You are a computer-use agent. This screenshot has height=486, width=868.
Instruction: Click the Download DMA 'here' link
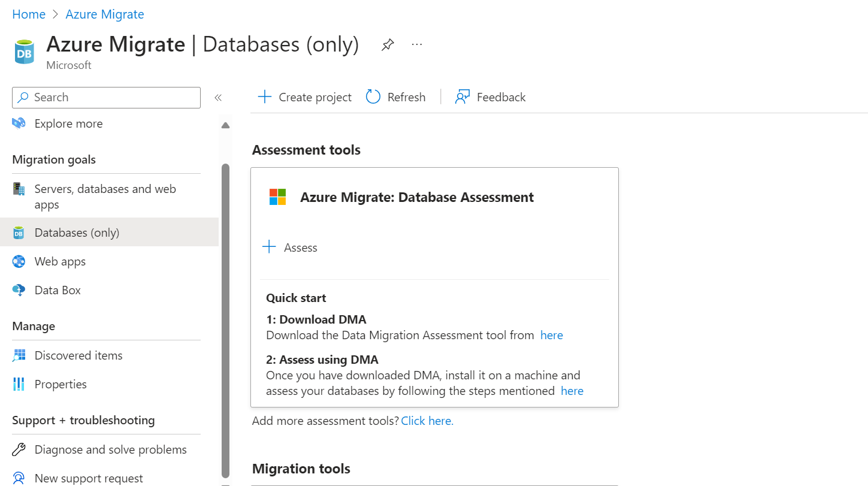(551, 335)
